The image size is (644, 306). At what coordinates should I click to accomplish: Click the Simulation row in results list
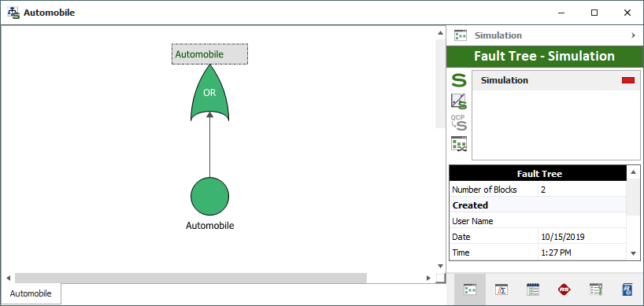coord(556,80)
